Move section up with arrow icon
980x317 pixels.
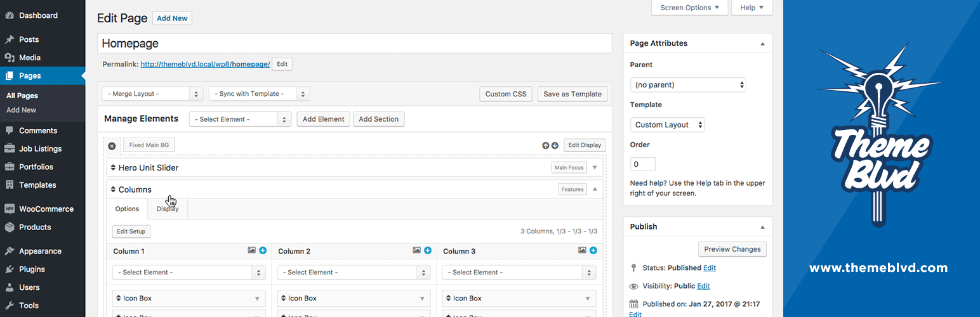click(x=545, y=145)
